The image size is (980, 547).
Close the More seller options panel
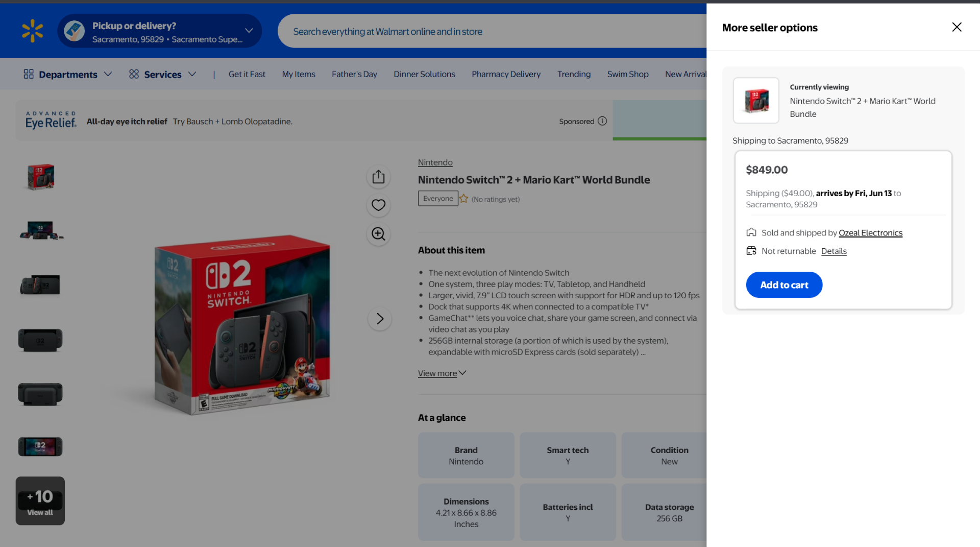[957, 27]
